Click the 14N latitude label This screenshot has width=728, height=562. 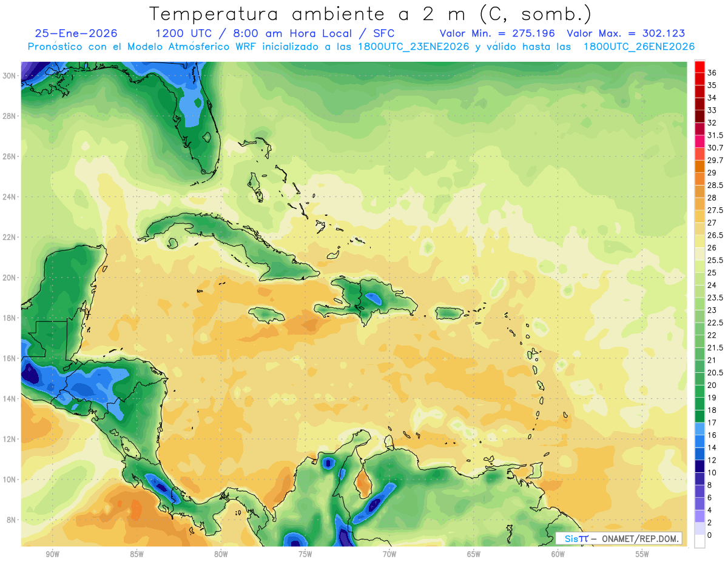[10, 399]
